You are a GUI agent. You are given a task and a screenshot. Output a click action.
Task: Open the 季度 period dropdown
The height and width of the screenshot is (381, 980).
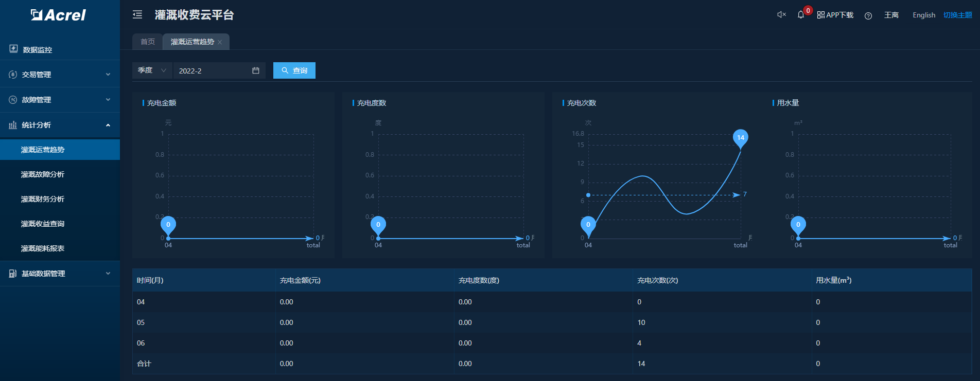[x=152, y=70]
